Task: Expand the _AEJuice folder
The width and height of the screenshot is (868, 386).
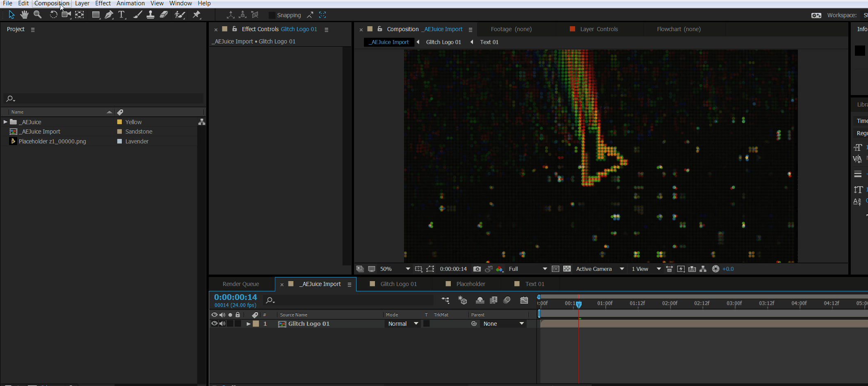Action: pyautogui.click(x=5, y=122)
